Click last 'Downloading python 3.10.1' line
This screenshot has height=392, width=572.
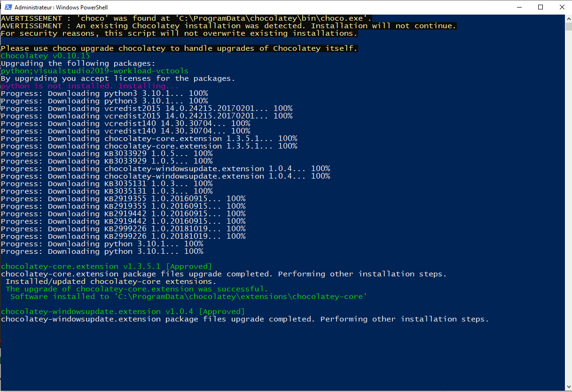[x=102, y=251]
